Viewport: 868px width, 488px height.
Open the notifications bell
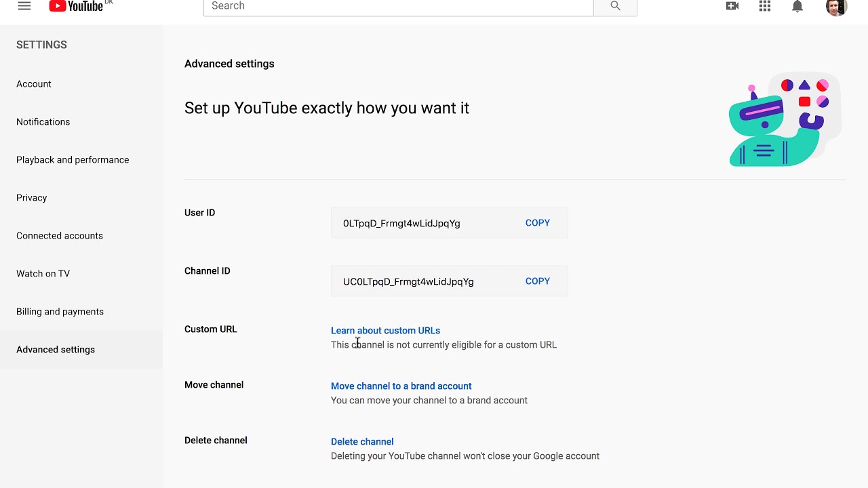(797, 6)
